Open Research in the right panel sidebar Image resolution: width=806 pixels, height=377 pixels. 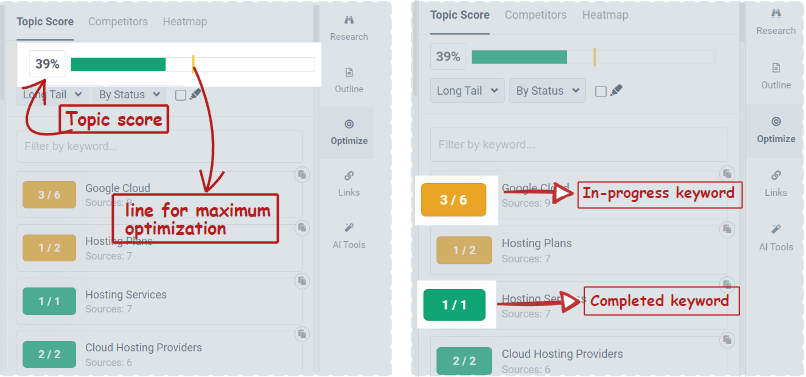pyautogui.click(x=776, y=23)
